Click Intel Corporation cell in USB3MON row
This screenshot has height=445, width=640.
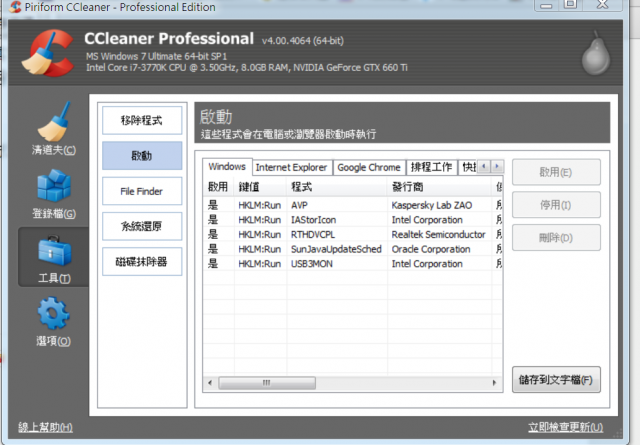coord(427,264)
